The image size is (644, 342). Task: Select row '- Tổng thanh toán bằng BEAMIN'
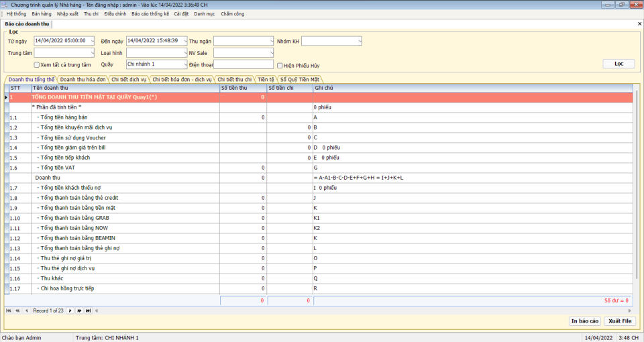[x=321, y=238]
